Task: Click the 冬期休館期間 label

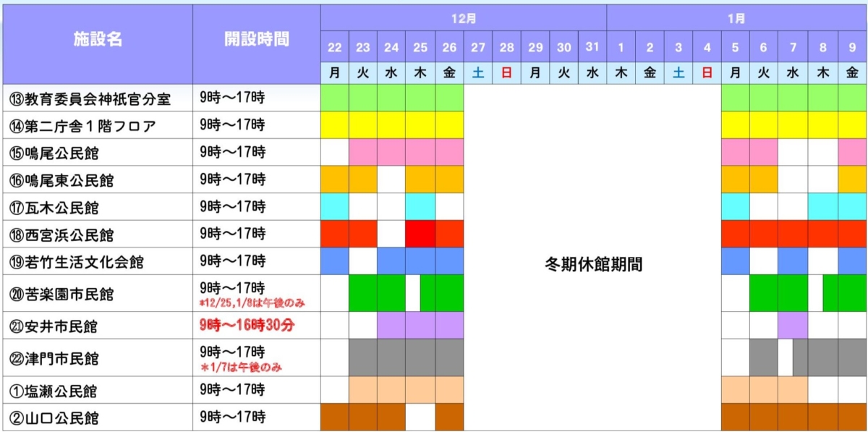Action: pos(592,265)
